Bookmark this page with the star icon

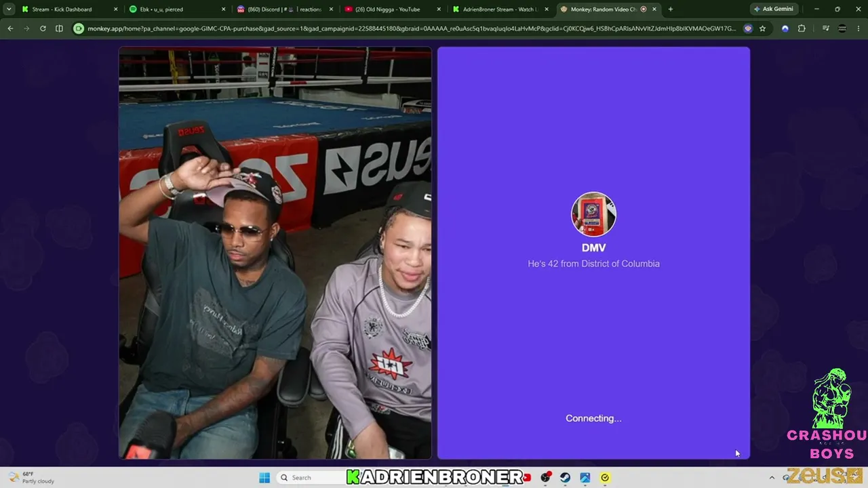click(762, 28)
